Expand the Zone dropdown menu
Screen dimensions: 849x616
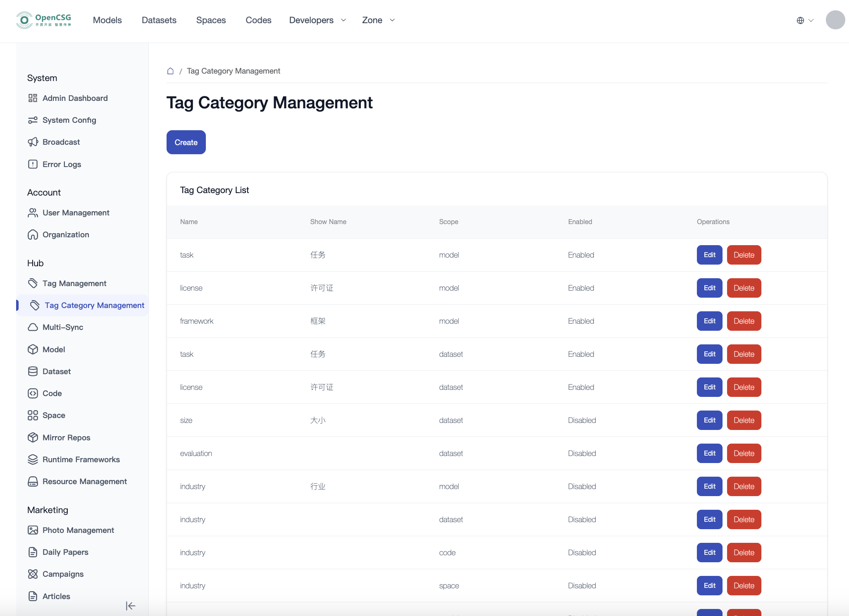[x=378, y=20]
